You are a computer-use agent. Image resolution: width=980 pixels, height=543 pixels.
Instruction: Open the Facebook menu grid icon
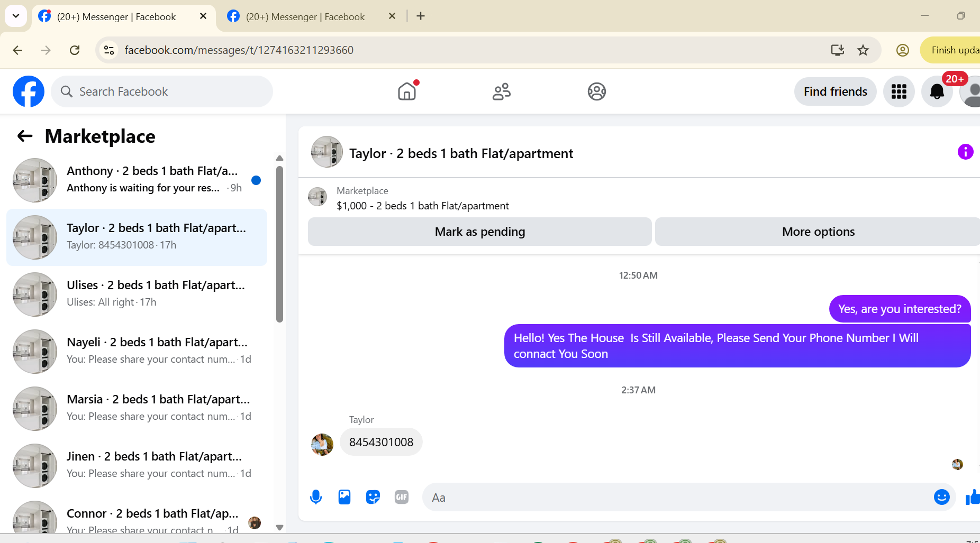point(899,91)
